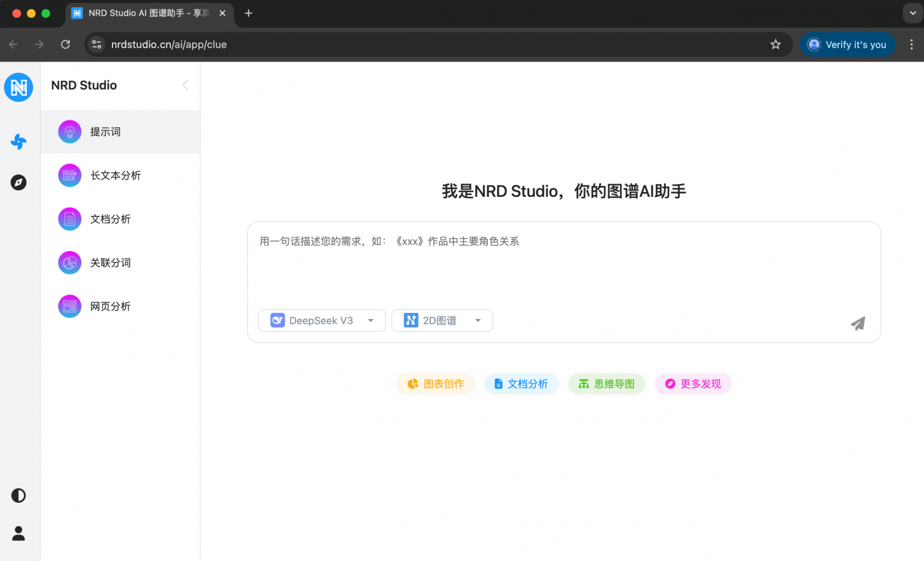Expand the tab search dropdown
Image resolution: width=924 pixels, height=561 pixels.
[913, 13]
